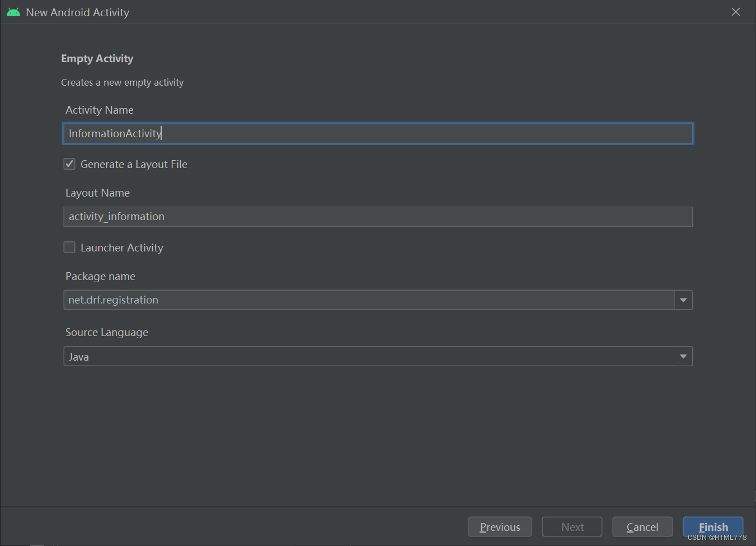
Task: Click 'Creates a new empty activity' text
Action: [122, 82]
